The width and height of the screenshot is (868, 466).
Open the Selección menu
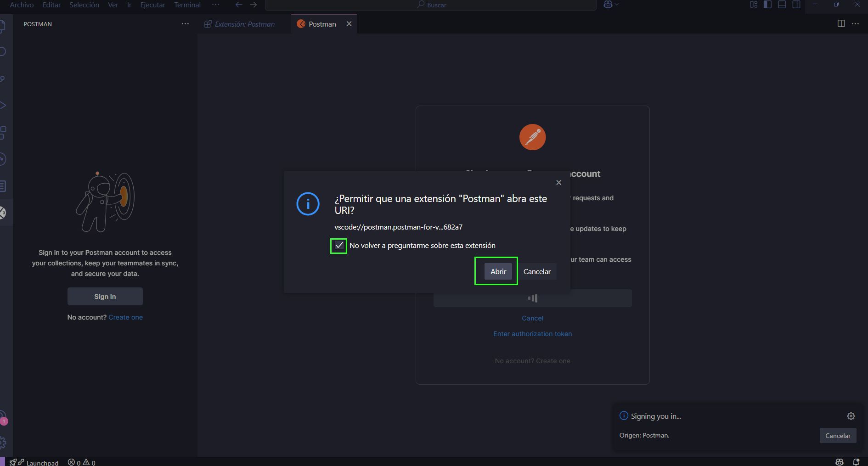point(84,5)
